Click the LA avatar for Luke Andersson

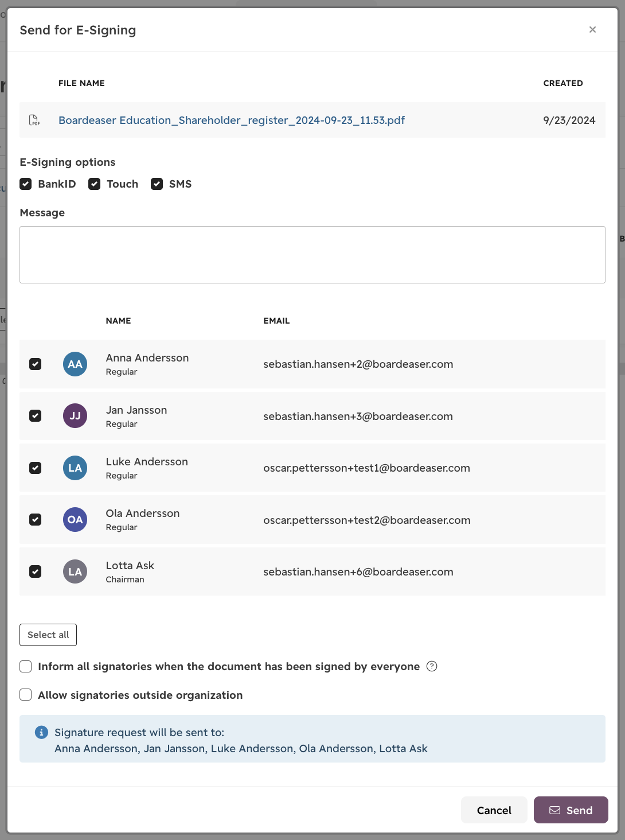[75, 468]
